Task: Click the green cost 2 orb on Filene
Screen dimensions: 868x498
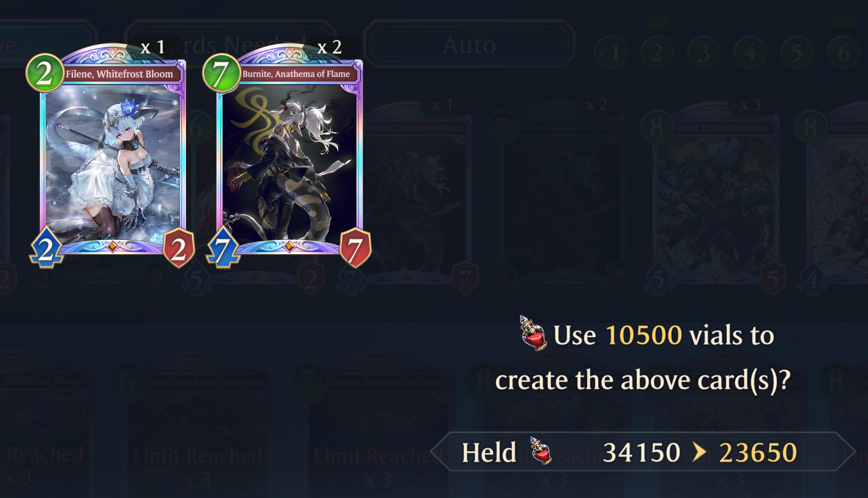Action: [44, 74]
